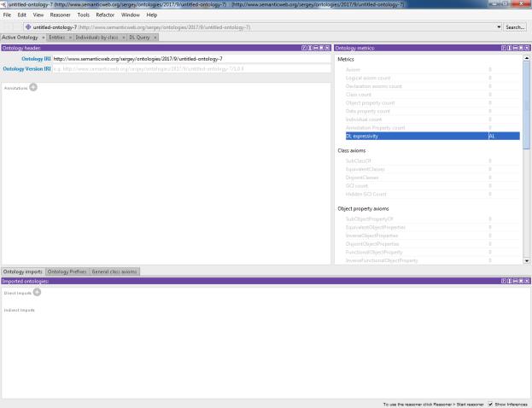Click the Search... button
Screen dimensions: 532x408
(516, 27)
